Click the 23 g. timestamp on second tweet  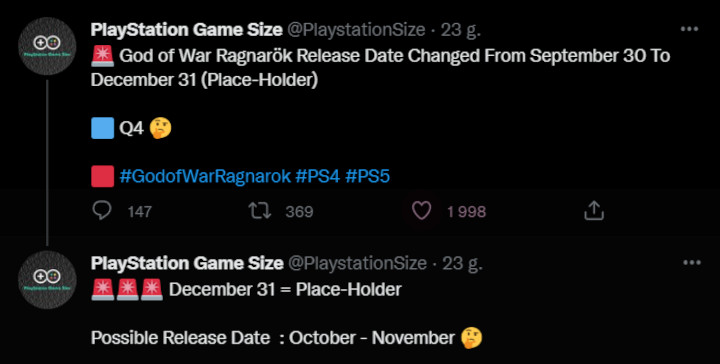462,263
